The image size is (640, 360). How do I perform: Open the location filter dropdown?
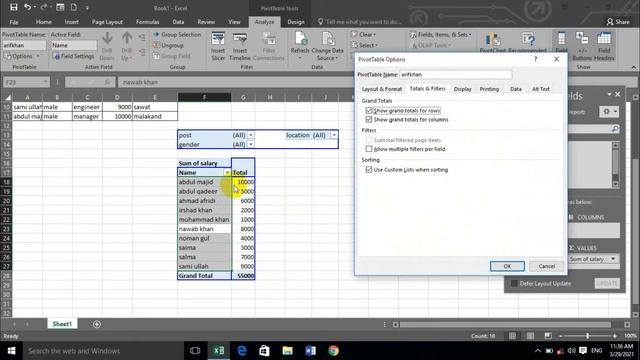pos(334,135)
